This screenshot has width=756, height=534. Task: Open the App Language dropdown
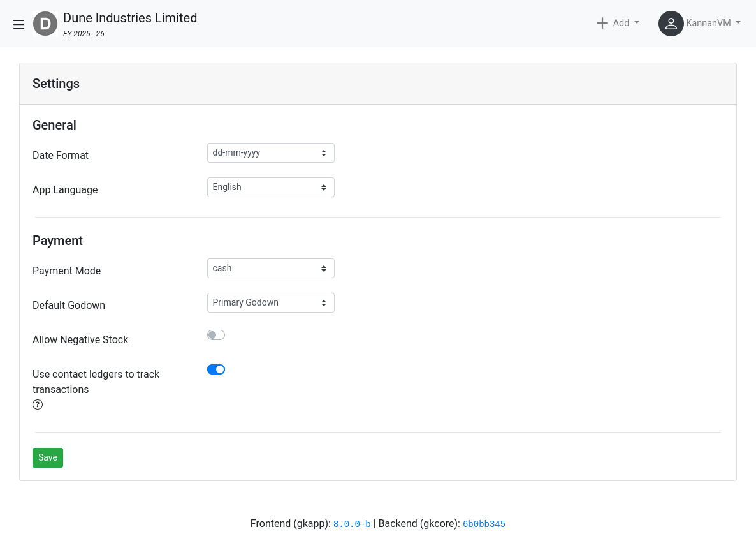tap(270, 187)
